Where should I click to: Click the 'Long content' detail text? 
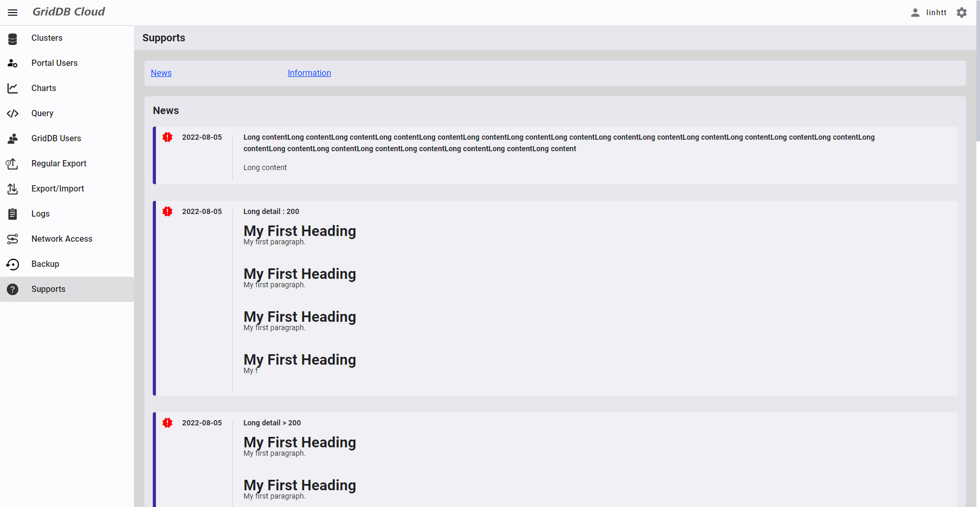(265, 167)
